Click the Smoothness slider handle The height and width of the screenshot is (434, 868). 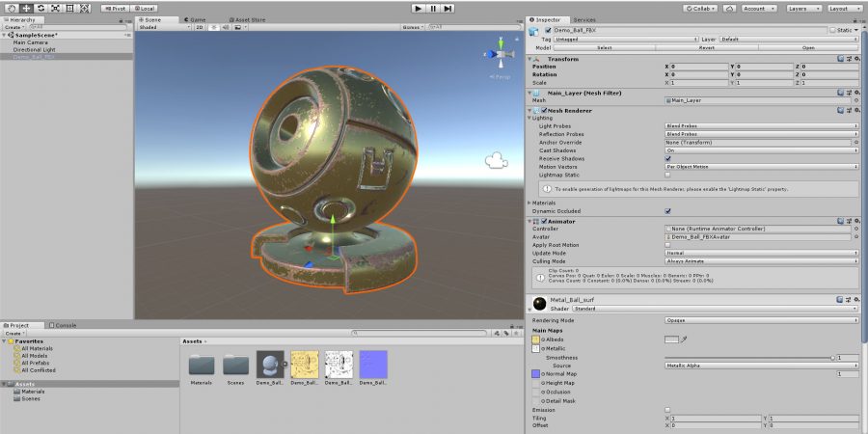(x=832, y=357)
